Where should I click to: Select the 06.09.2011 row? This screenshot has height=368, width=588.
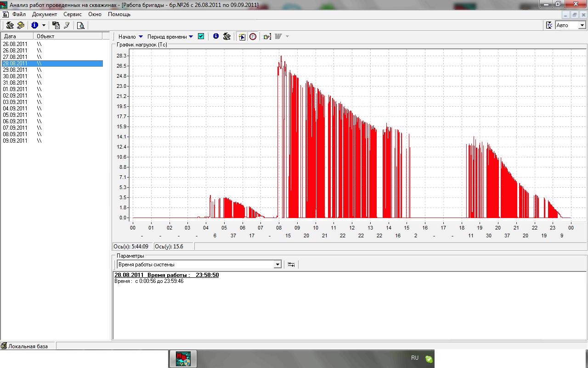coord(52,121)
